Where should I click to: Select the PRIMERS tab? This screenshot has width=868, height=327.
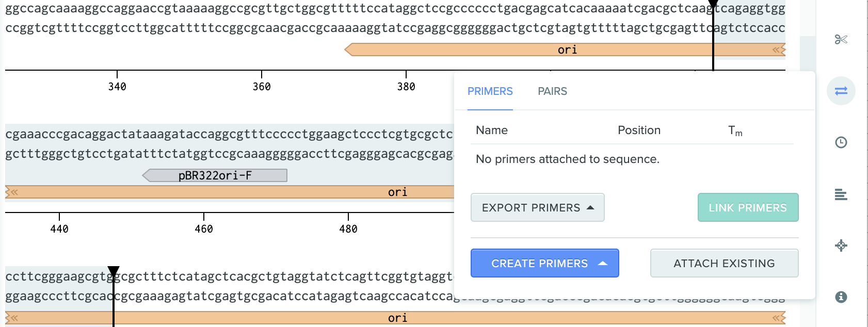490,91
